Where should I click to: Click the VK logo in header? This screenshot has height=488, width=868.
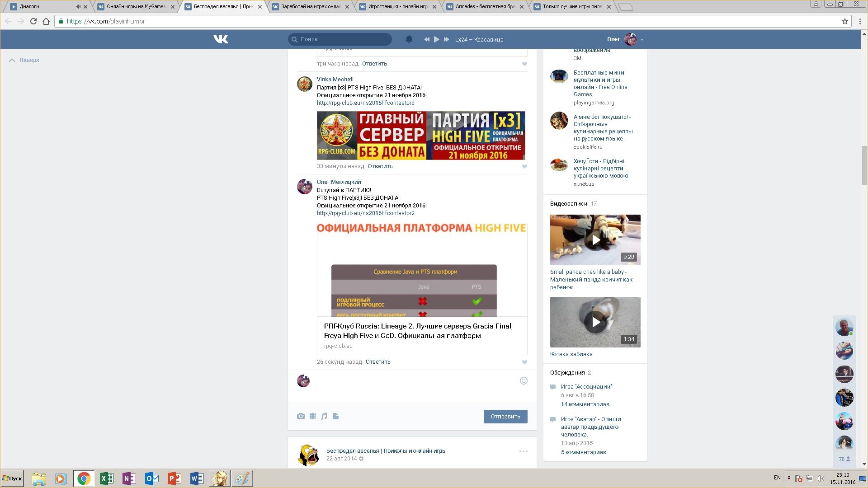pos(221,39)
